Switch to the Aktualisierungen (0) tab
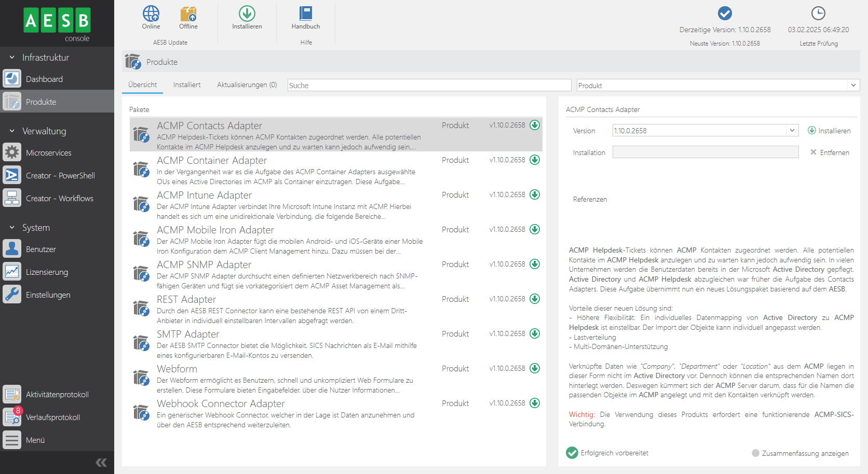The image size is (868, 474). (247, 85)
